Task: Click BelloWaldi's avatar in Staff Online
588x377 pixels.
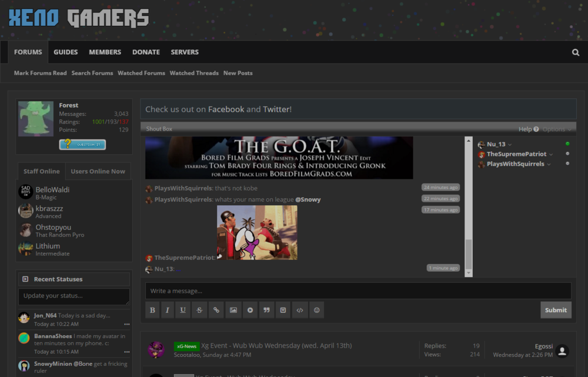Action: [25, 192]
